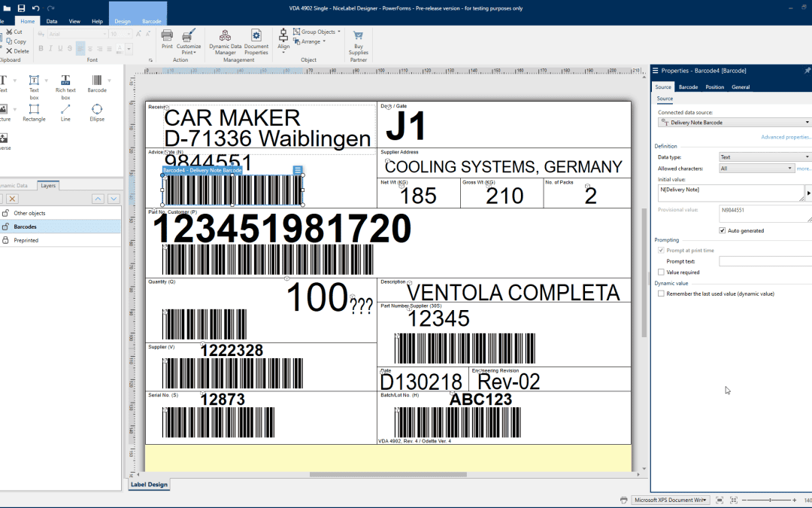Click the zoom to objects icon in status bar
This screenshot has height=508, width=812.
tap(733, 500)
